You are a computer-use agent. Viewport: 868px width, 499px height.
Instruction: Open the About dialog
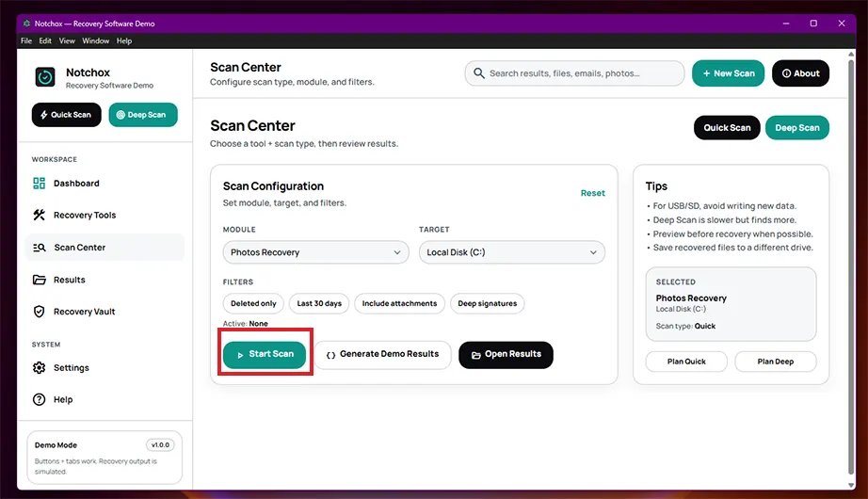(x=800, y=73)
